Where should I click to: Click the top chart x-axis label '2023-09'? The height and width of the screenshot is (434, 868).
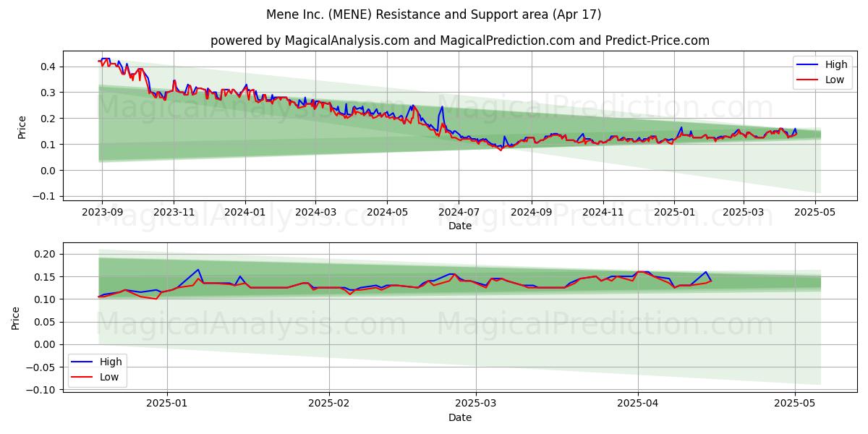(x=102, y=212)
